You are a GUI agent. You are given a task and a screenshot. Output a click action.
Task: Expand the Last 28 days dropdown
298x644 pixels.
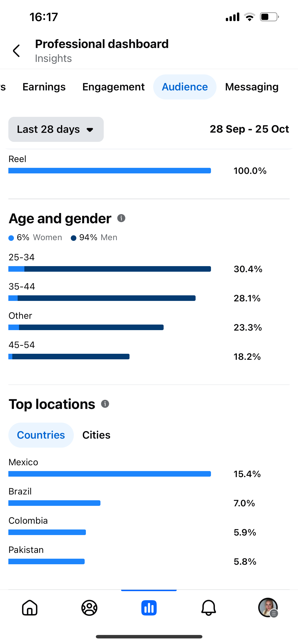point(56,129)
